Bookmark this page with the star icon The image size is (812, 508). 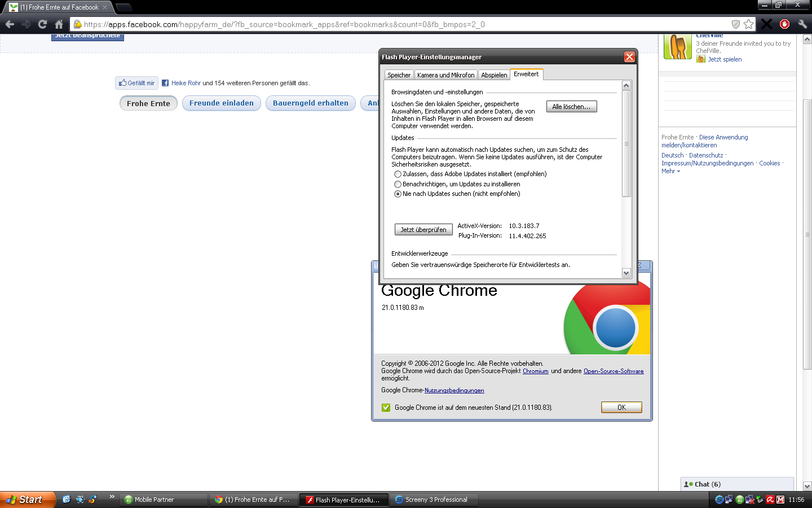(x=748, y=24)
